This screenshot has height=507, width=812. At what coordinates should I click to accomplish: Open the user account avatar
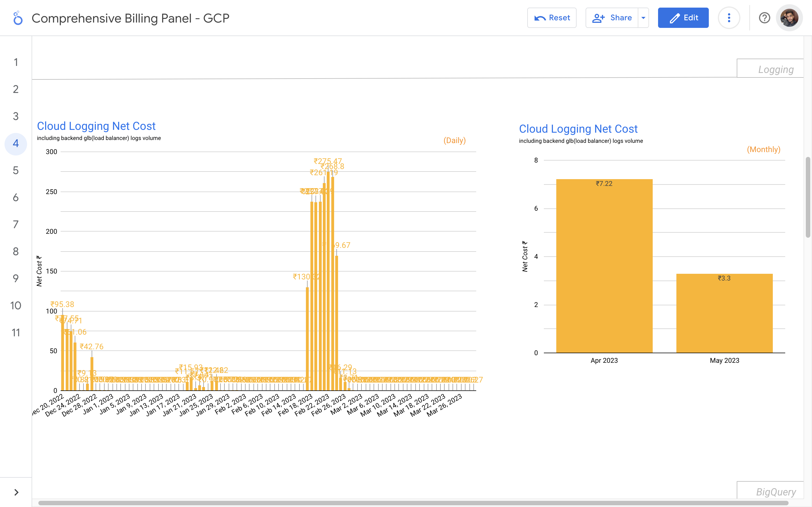(789, 18)
